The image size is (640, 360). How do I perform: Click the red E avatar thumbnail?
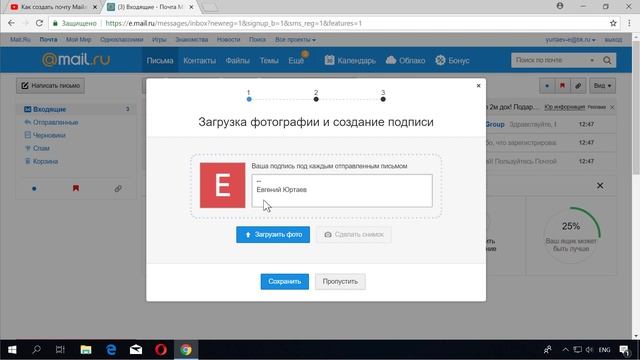[222, 185]
